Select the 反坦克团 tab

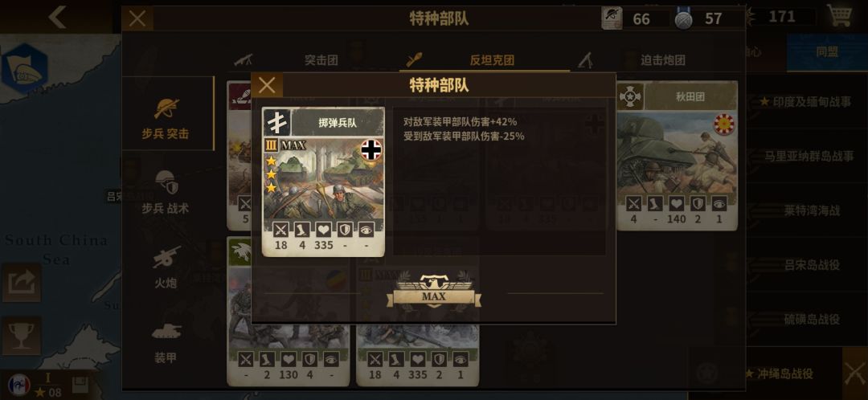[x=492, y=60]
